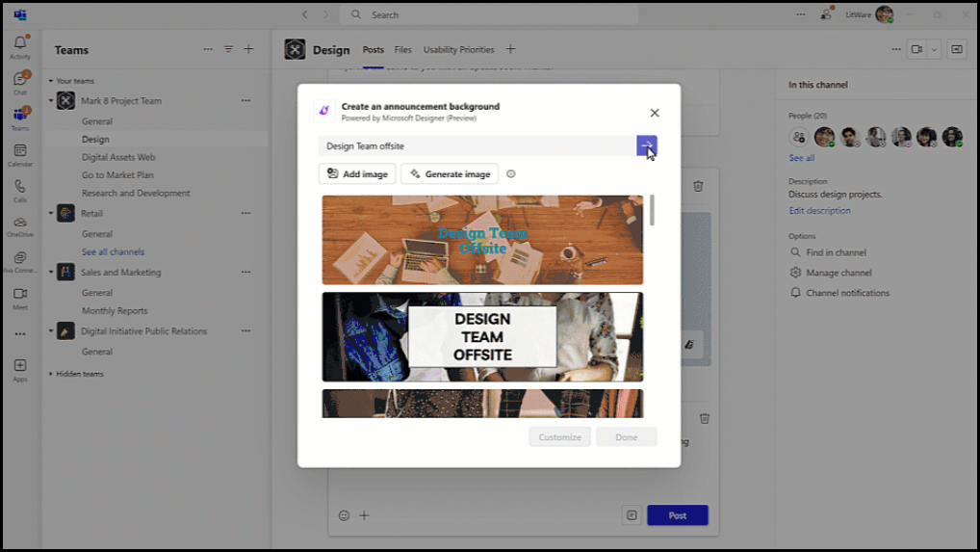Viewport: 980px width, 552px height.
Task: Click the See all channels link
Action: (x=113, y=252)
